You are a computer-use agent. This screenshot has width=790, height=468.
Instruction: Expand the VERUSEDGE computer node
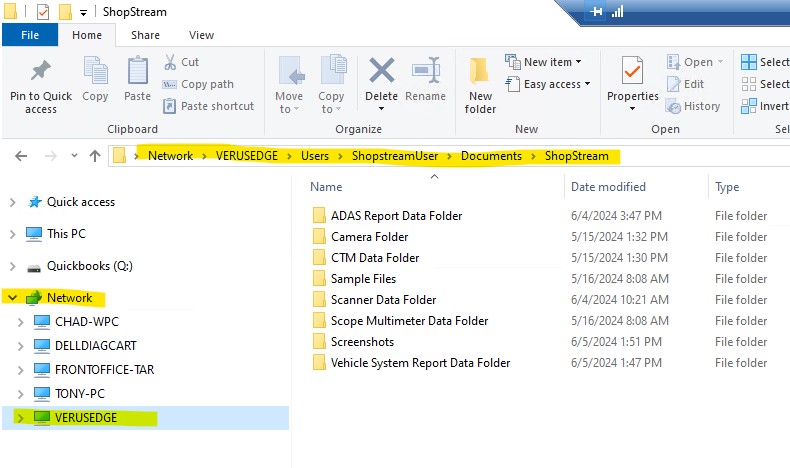[x=21, y=418]
